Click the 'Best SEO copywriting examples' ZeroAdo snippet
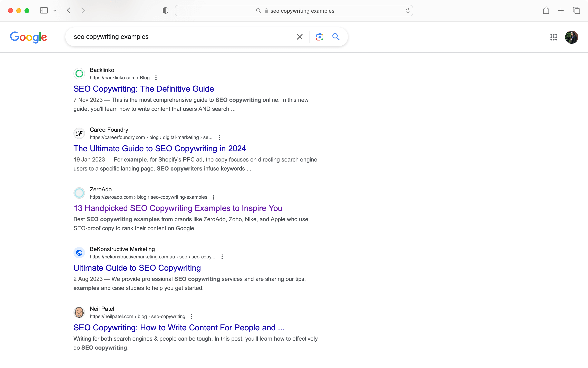The image size is (588, 368). 191,224
